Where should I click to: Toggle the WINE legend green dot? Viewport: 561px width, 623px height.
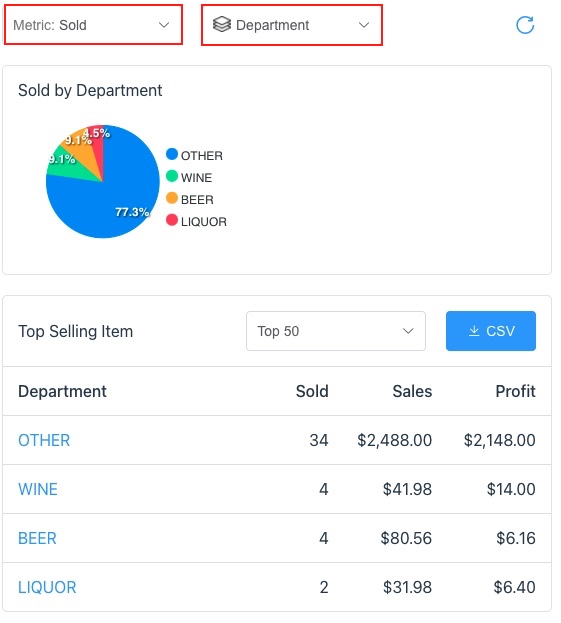pos(172,176)
